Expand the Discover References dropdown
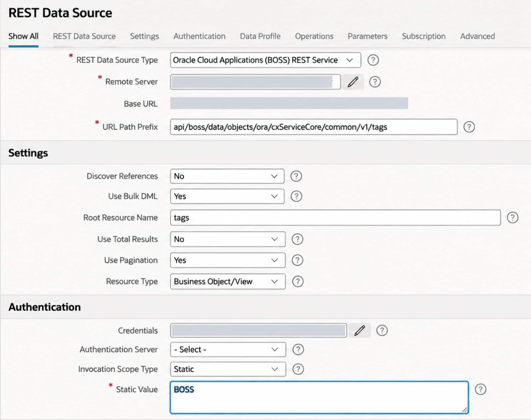This screenshot has height=420, width=531. tap(227, 176)
